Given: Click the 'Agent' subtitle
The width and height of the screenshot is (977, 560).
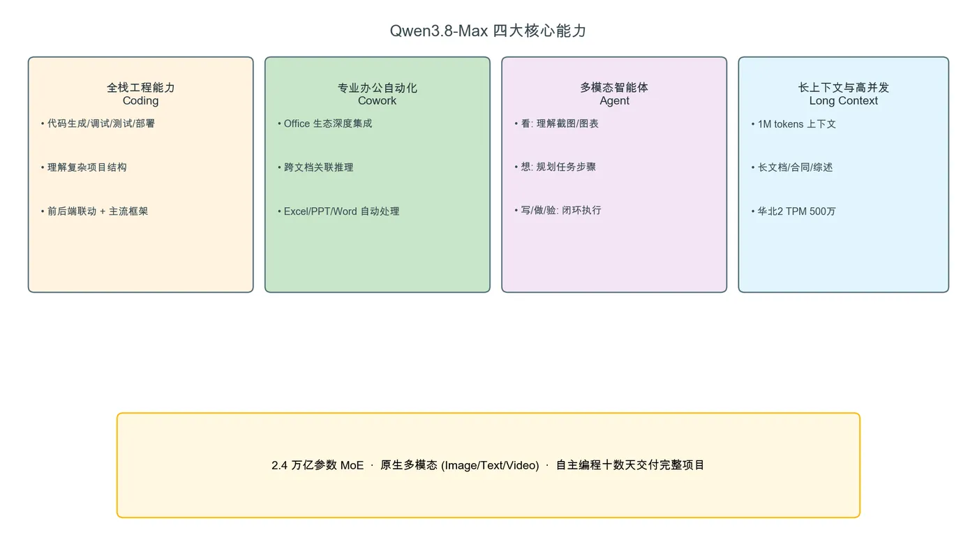Looking at the screenshot, I should point(614,100).
